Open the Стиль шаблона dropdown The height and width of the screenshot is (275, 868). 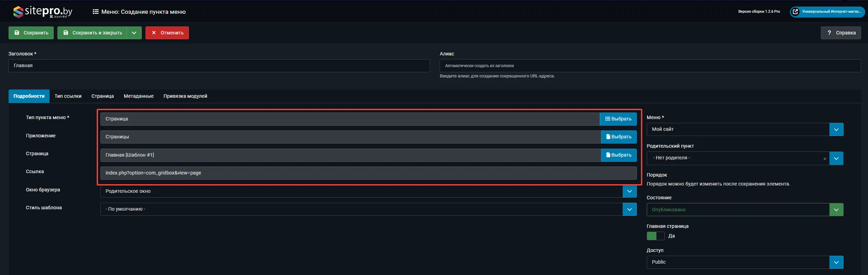tap(629, 209)
